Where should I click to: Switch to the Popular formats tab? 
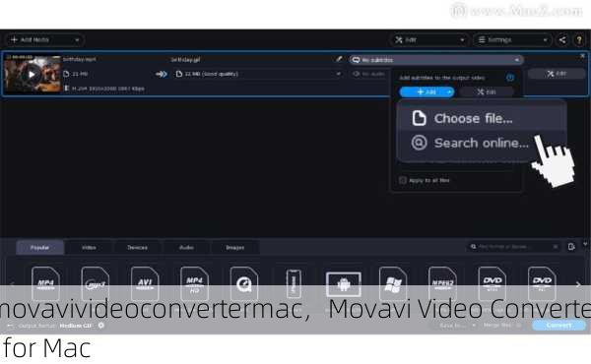click(40, 248)
